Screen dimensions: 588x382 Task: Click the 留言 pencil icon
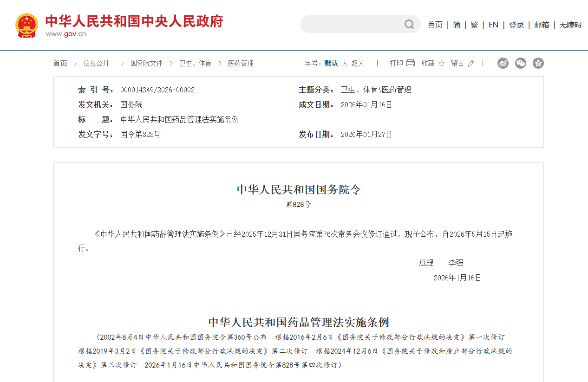click(x=471, y=64)
